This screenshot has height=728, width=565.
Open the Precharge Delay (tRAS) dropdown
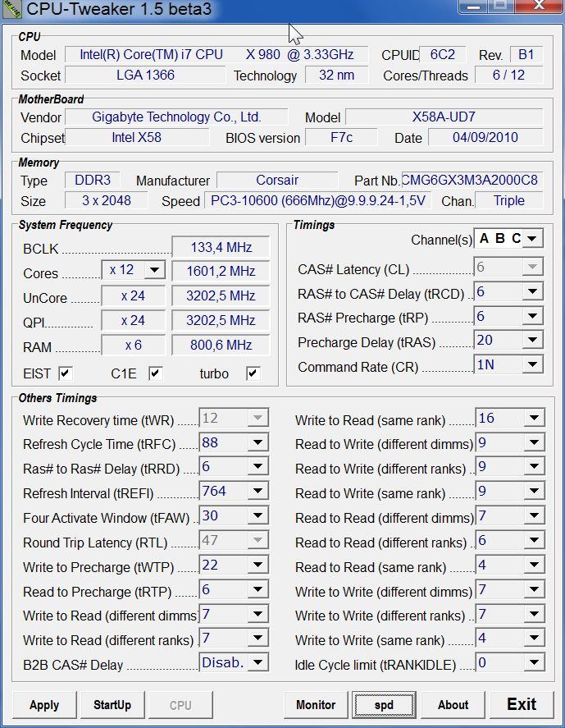click(x=508, y=341)
